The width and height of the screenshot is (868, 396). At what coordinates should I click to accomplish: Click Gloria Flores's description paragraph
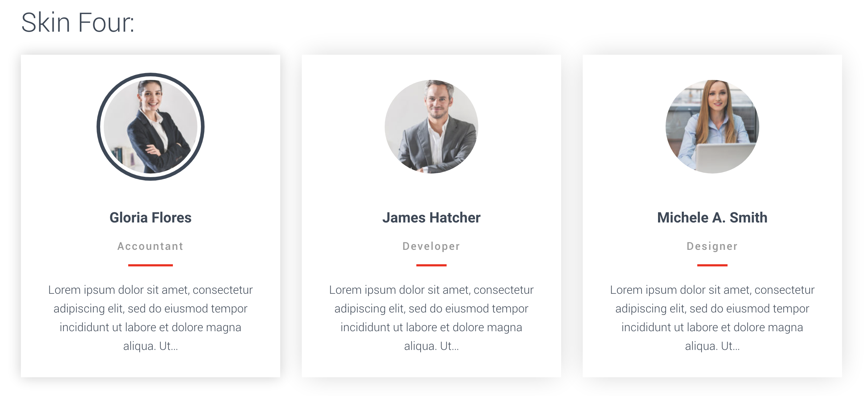[x=151, y=309]
